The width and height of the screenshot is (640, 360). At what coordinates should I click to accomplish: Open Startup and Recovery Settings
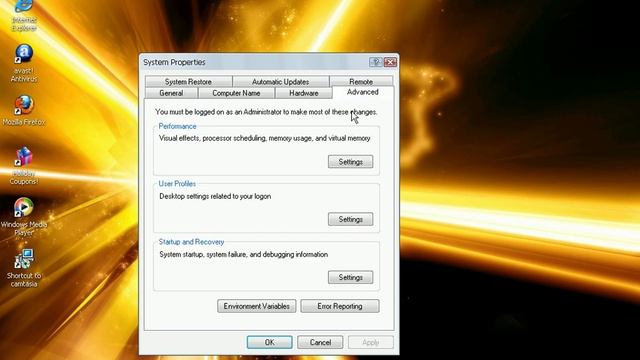coord(350,277)
